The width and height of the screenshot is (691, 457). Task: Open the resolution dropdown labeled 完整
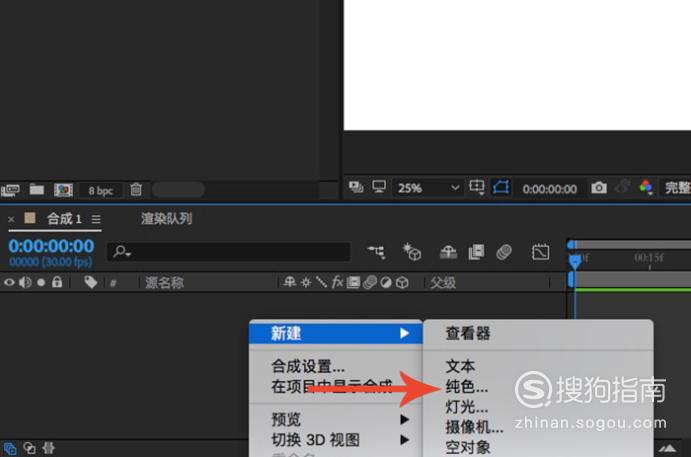point(677,188)
